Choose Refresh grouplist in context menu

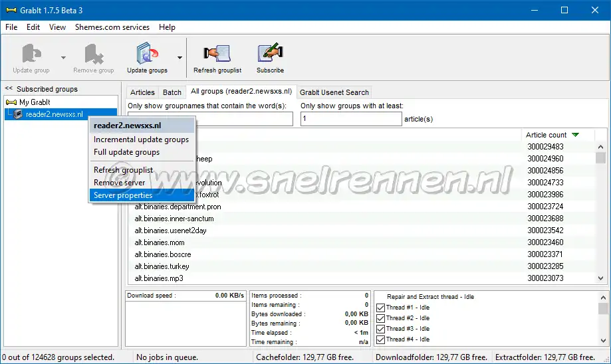tap(142, 170)
